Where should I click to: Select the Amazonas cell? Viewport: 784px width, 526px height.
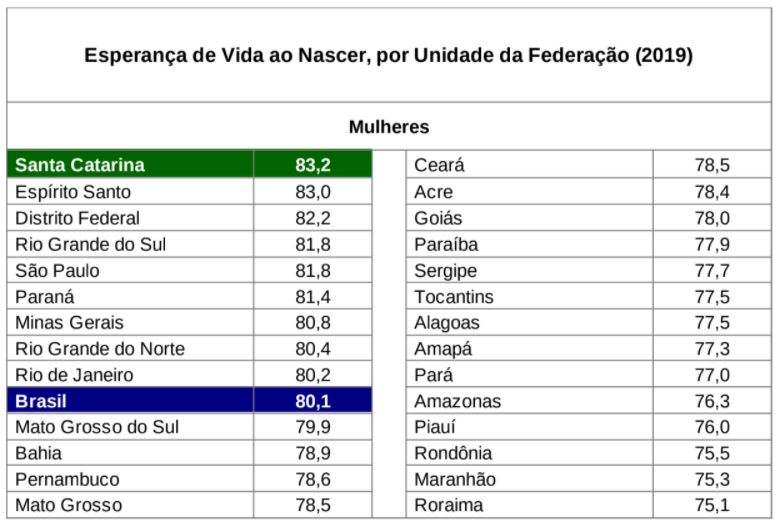point(529,400)
